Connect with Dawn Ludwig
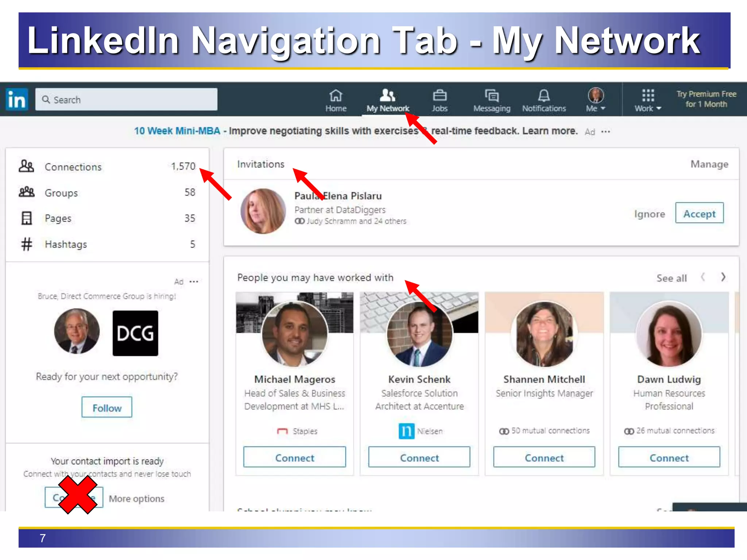 (669, 457)
